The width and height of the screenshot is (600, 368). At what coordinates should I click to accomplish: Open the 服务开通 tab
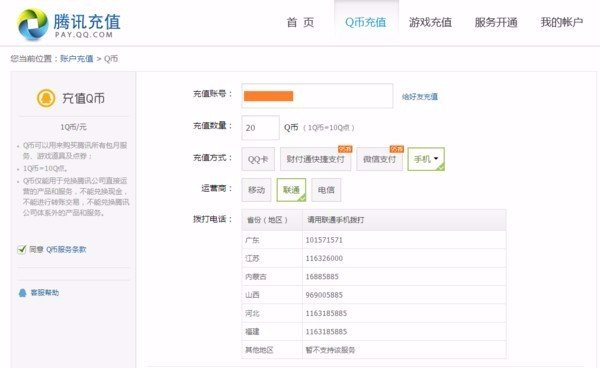coord(496,23)
